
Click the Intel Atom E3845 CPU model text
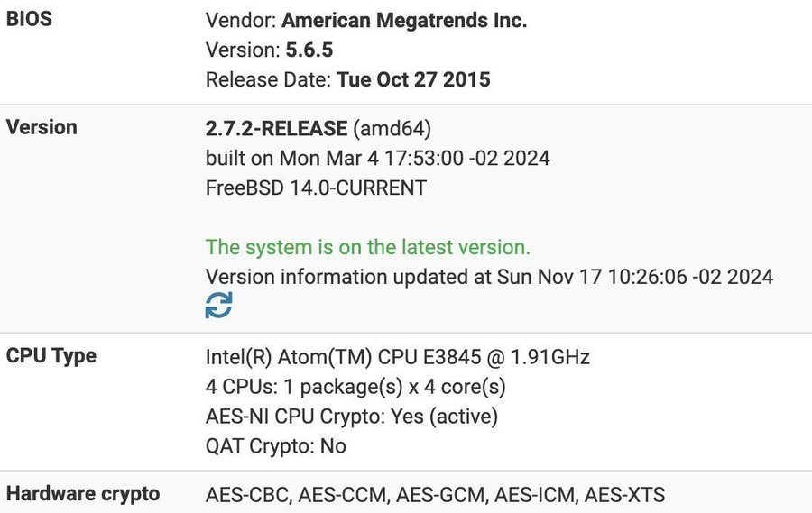398,357
